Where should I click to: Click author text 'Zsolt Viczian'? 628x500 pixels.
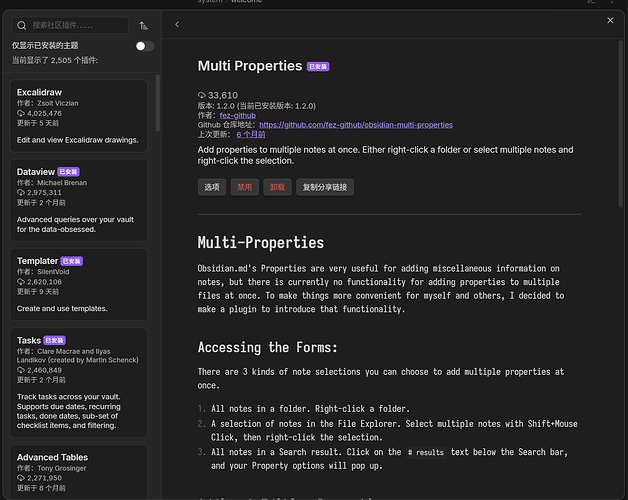click(x=58, y=103)
